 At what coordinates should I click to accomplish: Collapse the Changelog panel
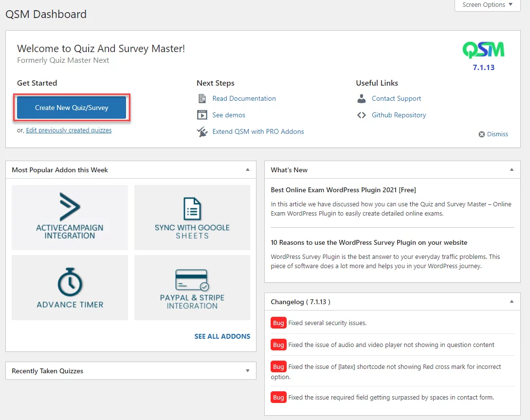pyautogui.click(x=512, y=301)
